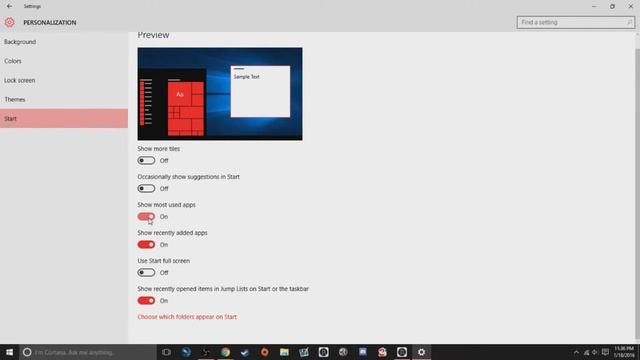
Task: Click the Personalization gear icon
Action: pyautogui.click(x=9, y=22)
